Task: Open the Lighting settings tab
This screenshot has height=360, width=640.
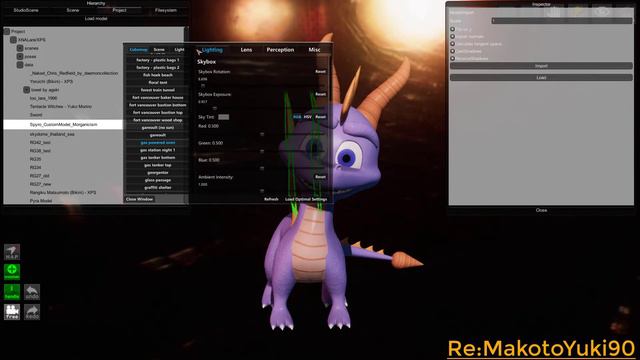Action: [x=212, y=50]
